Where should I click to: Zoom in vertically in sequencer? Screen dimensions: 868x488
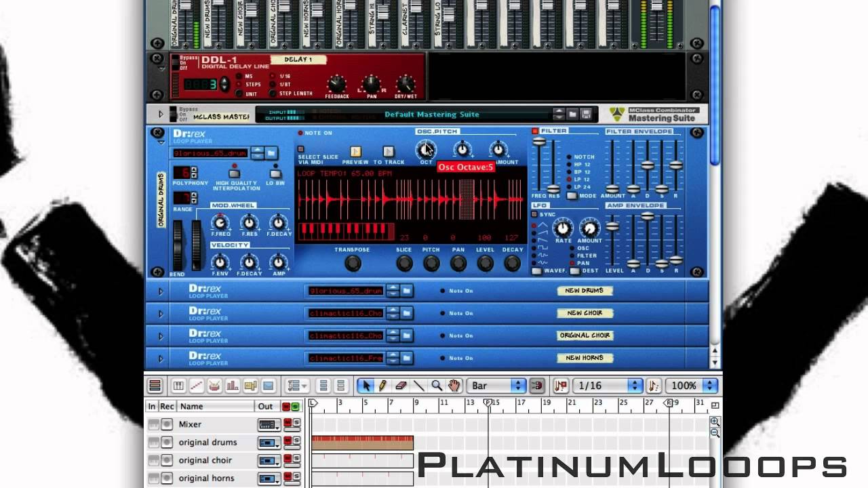(x=715, y=422)
